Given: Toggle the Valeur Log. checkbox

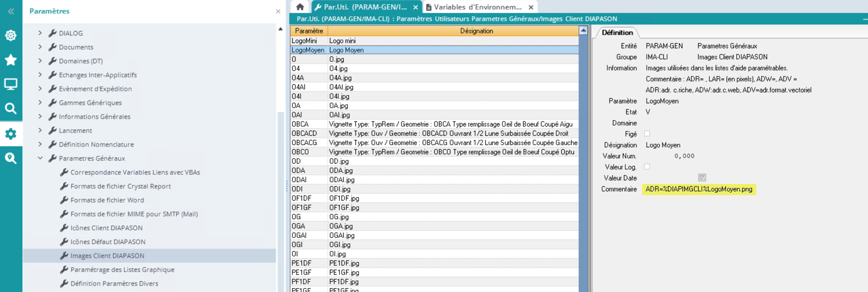Looking at the screenshot, I should click(x=647, y=167).
